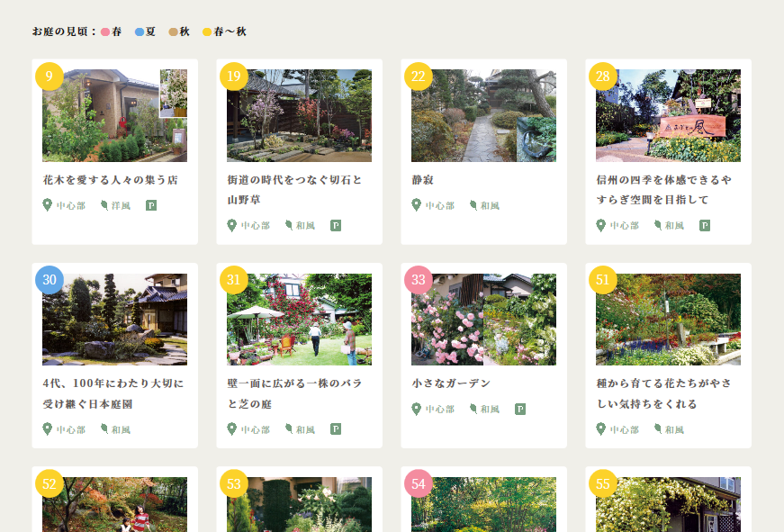Image resolution: width=784 pixels, height=532 pixels.
Task: Click leaf style icon on card 22
Action: coord(473,205)
